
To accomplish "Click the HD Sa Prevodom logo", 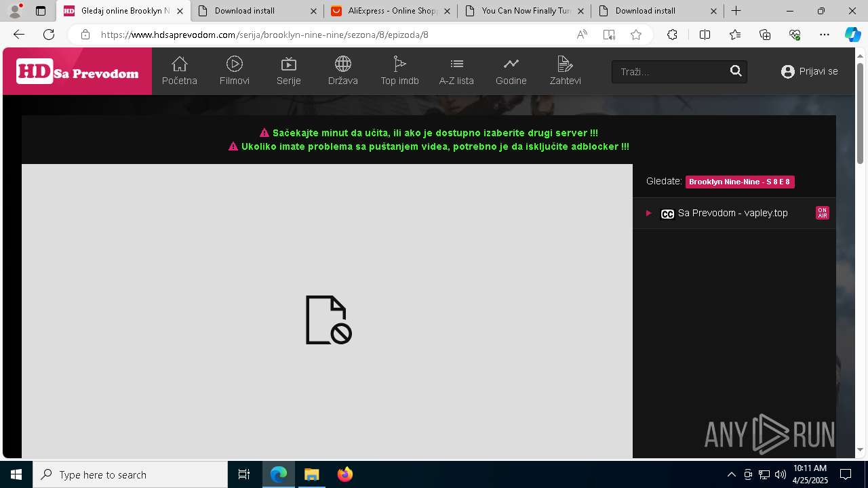I will tap(77, 72).
